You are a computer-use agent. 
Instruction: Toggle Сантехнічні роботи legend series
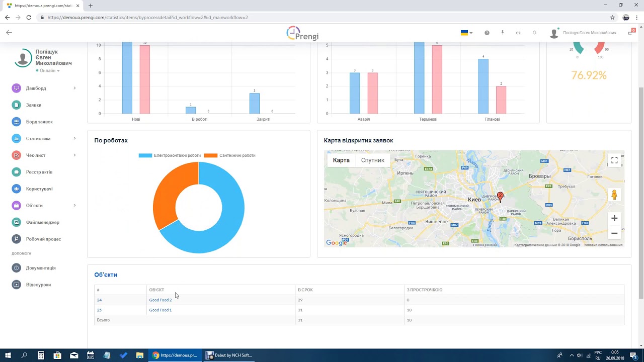click(x=230, y=155)
